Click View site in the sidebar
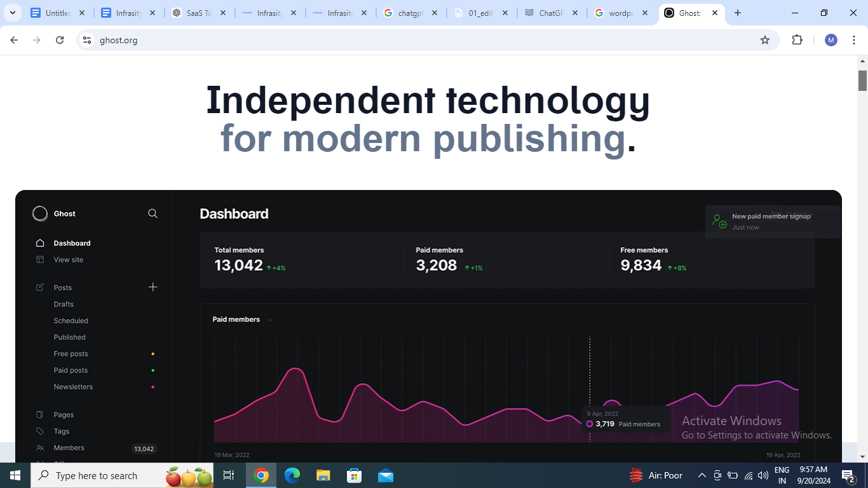 [x=69, y=259]
